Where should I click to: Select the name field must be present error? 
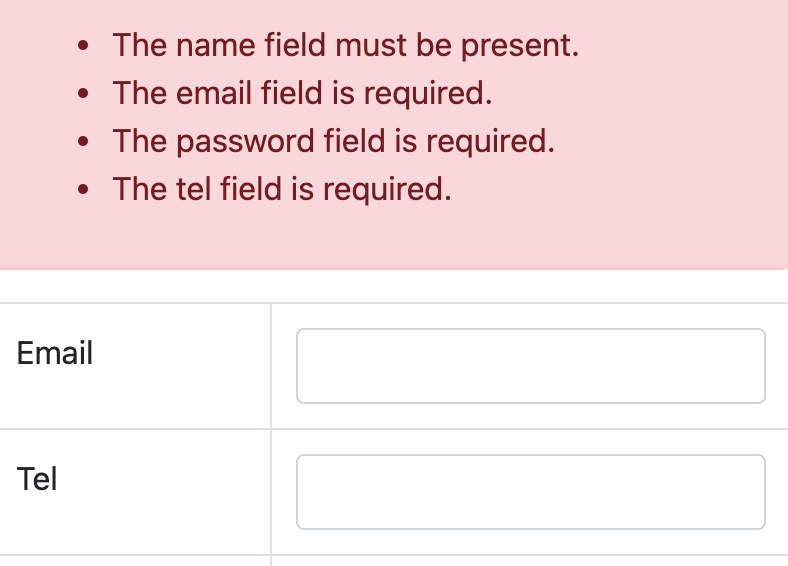click(346, 45)
